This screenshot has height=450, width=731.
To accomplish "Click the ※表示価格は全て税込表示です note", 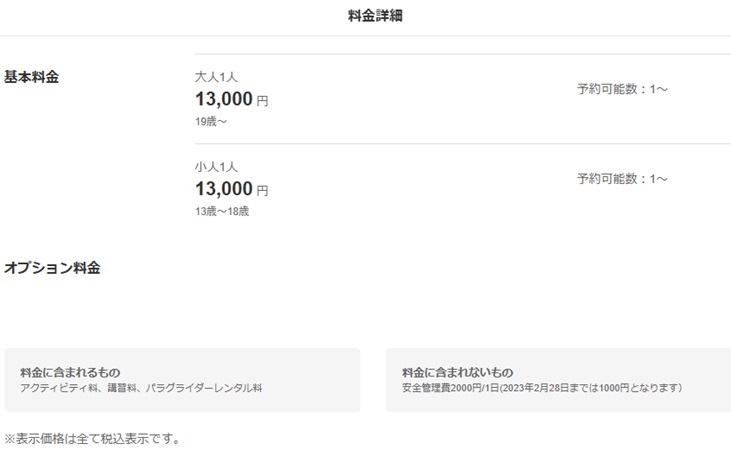I will 92,439.
